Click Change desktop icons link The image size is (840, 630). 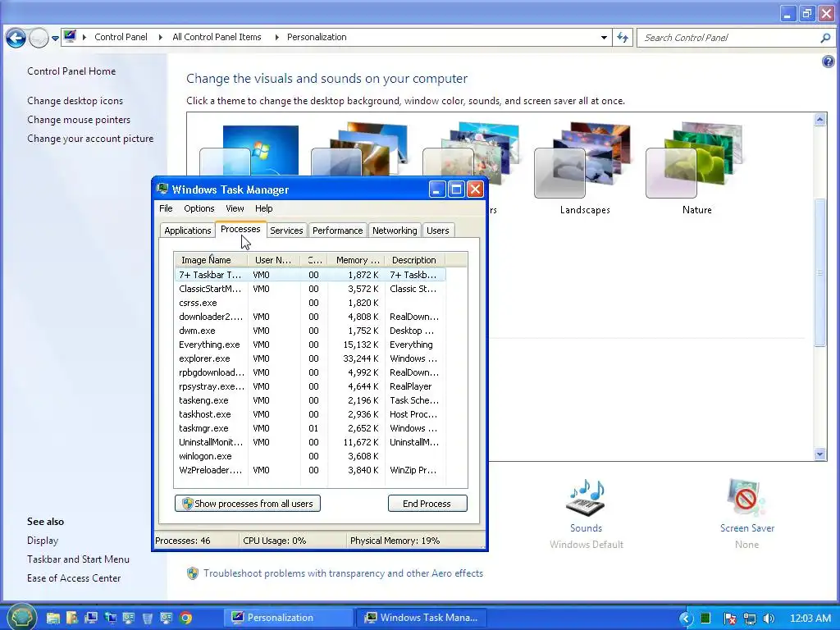pos(75,101)
